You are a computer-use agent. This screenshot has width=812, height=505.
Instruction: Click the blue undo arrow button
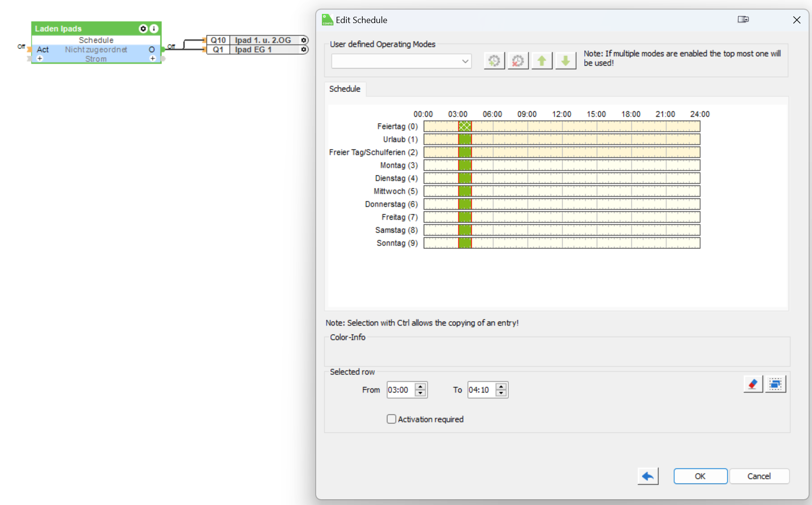[648, 476]
